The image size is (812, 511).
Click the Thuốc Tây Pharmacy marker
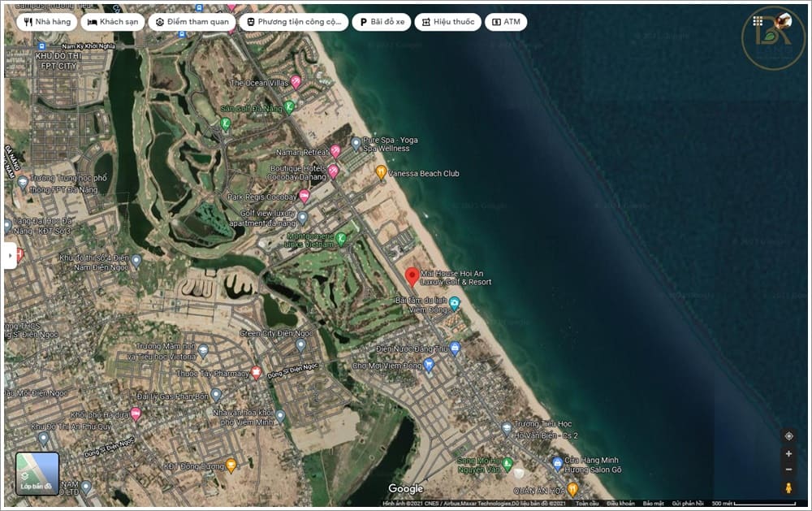256,371
